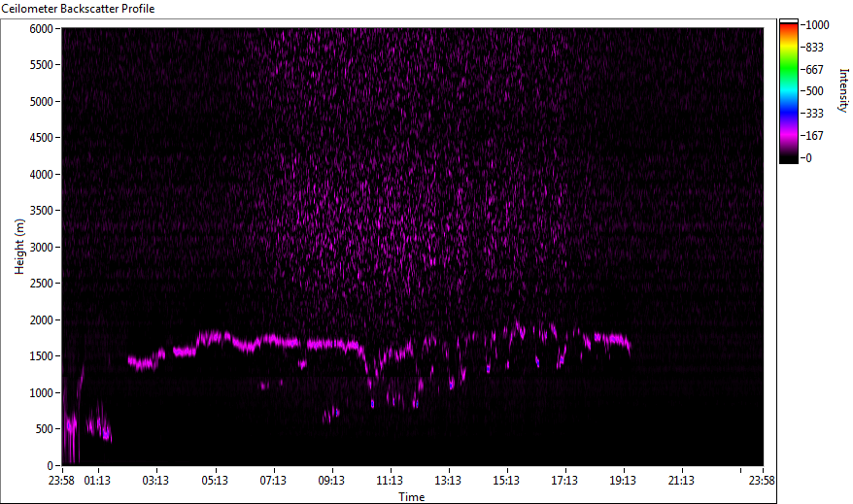853x504 pixels.
Task: Select the height tick label reading 500
Action: 45,429
